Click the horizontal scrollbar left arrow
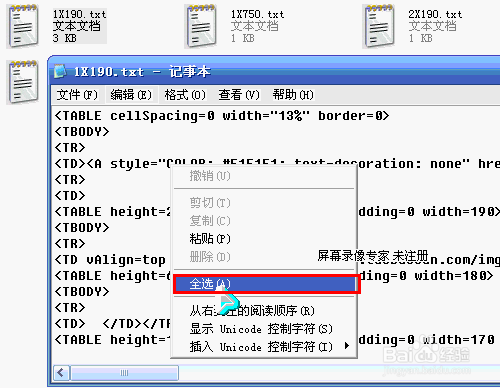The image size is (500, 388). coord(61,373)
